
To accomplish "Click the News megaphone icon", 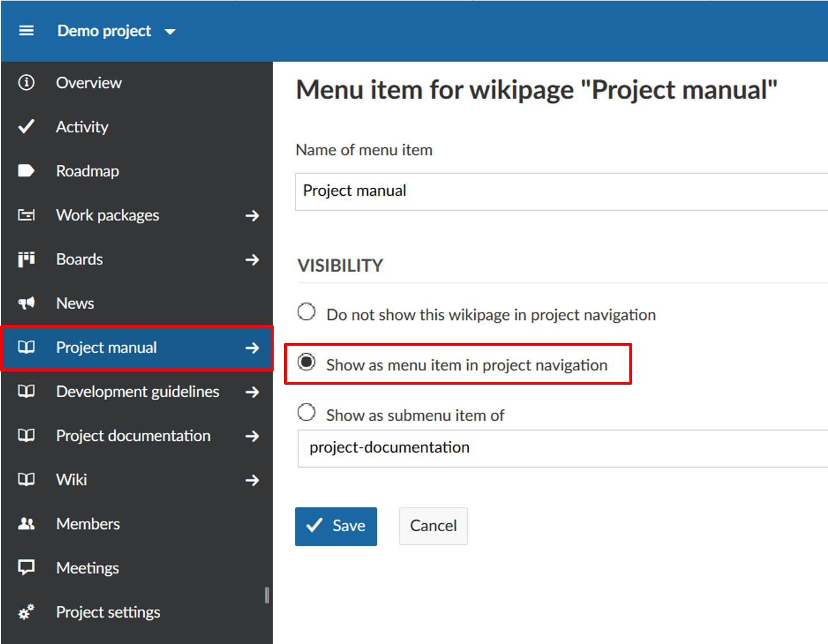I will coord(26,303).
